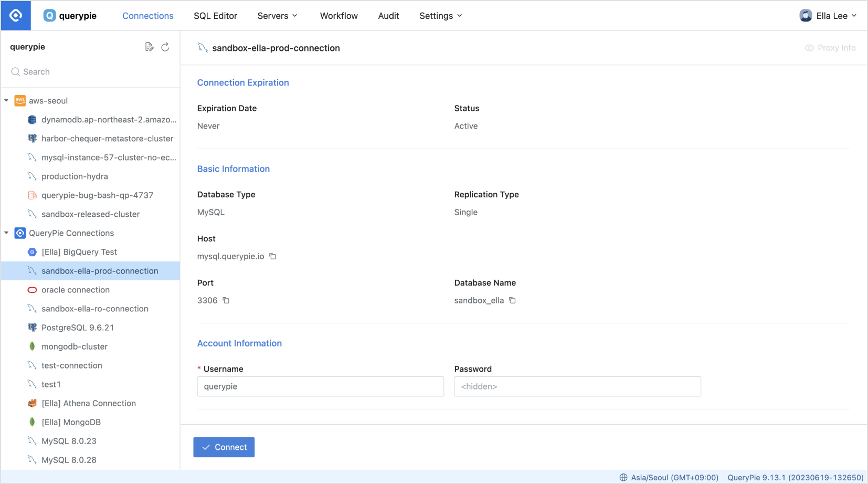This screenshot has height=484, width=868.
Task: Click the Expiration Date value Never
Action: tap(208, 126)
